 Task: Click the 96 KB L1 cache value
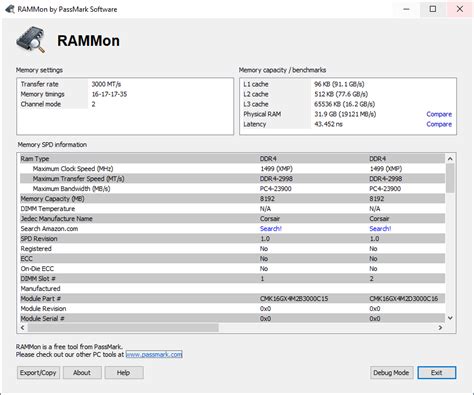(x=339, y=84)
